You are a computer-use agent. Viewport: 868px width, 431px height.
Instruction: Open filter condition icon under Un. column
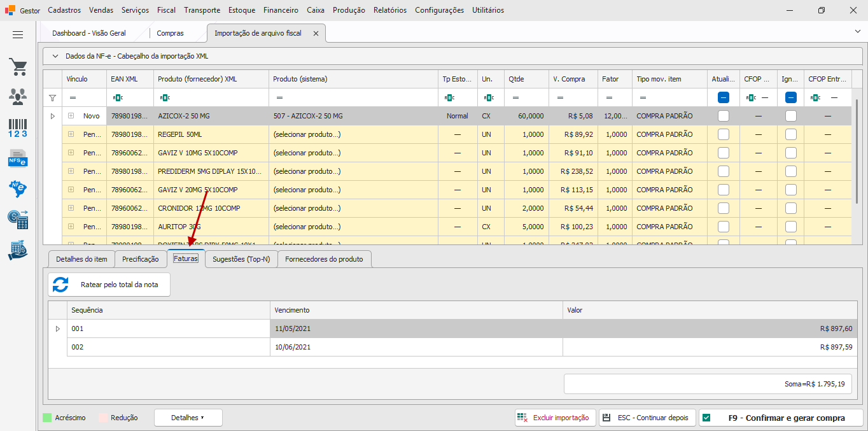point(489,97)
